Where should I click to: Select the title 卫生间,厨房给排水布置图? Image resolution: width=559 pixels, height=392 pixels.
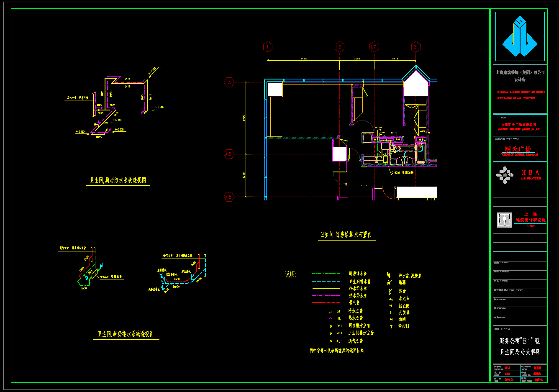coord(346,235)
